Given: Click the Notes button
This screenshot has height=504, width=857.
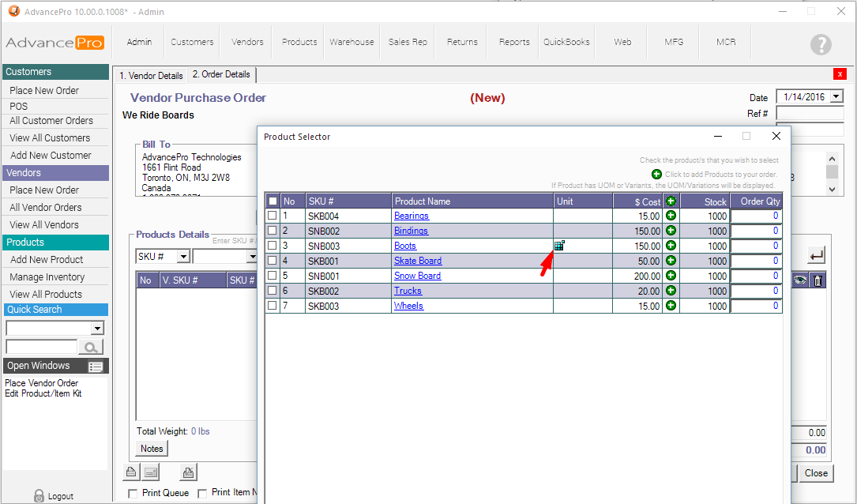Looking at the screenshot, I should click(x=152, y=449).
